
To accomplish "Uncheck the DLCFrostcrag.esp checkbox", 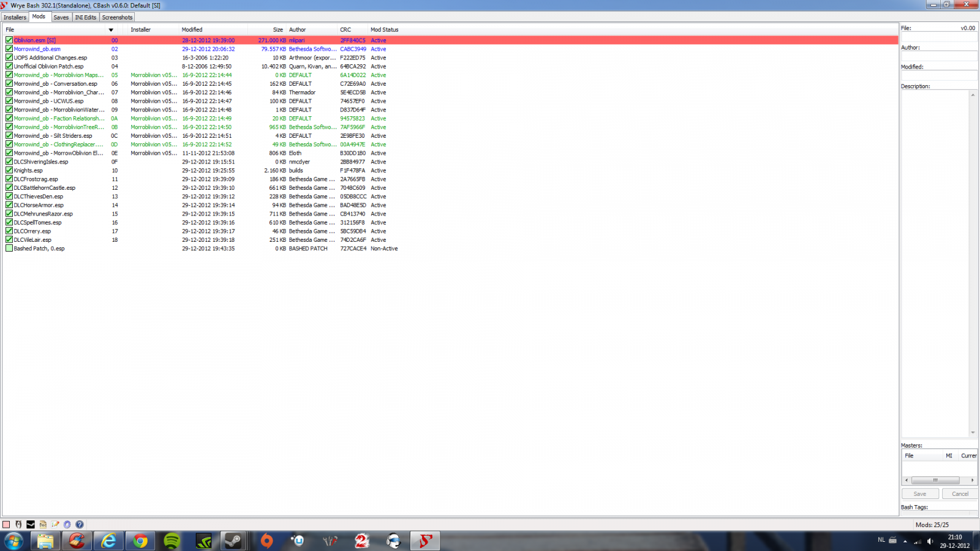I will tap(9, 179).
